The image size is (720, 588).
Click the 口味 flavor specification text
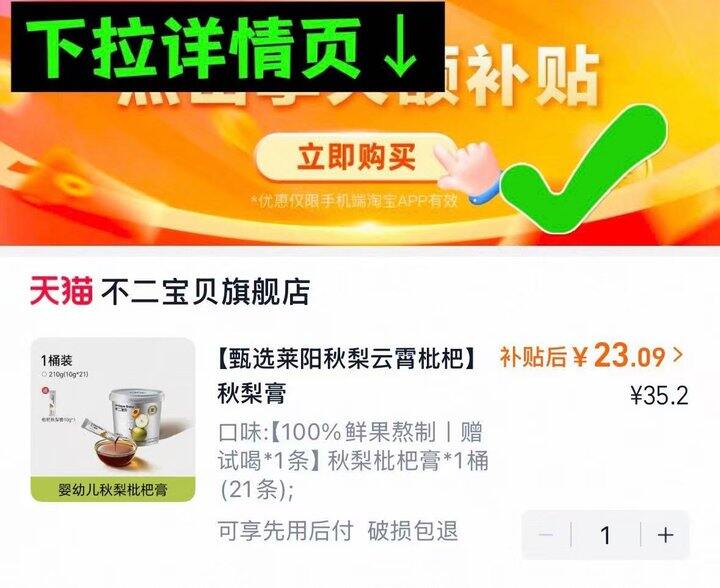point(353,461)
